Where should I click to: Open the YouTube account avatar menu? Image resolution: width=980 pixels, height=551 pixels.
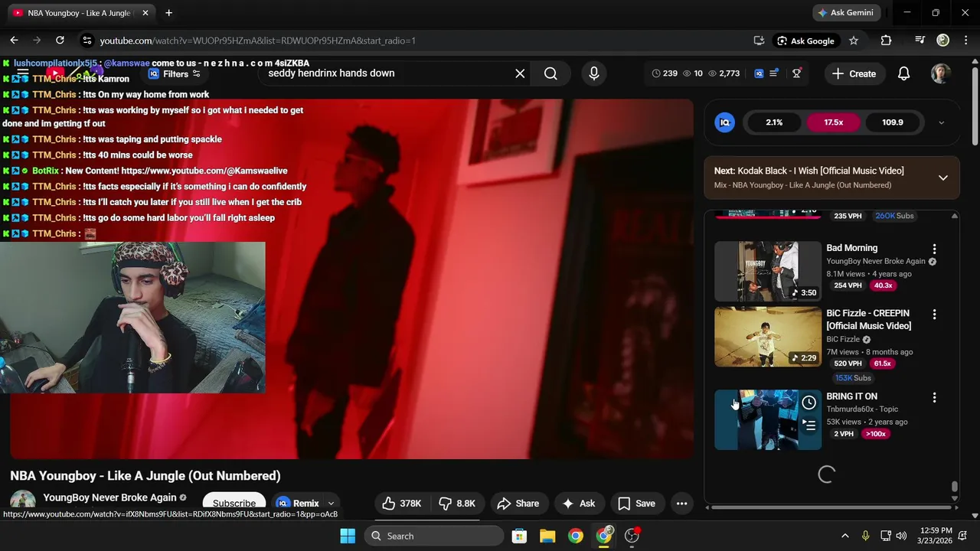[941, 73]
